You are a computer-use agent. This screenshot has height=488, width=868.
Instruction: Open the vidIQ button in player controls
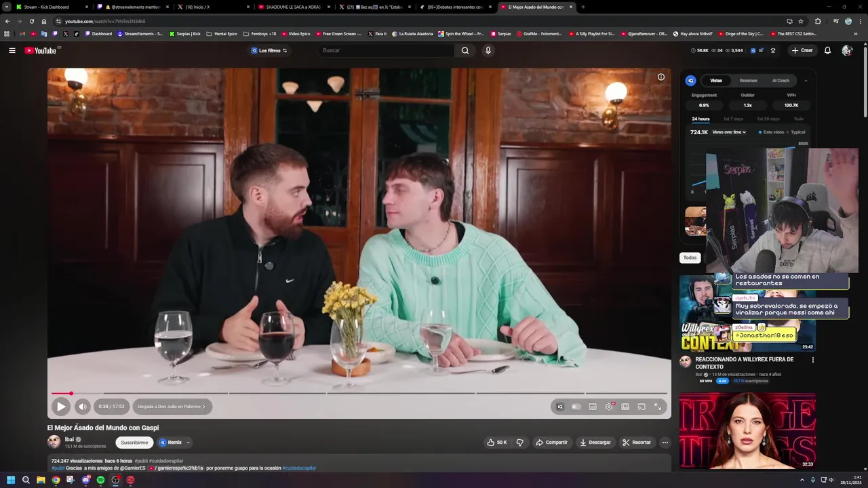coord(560,407)
